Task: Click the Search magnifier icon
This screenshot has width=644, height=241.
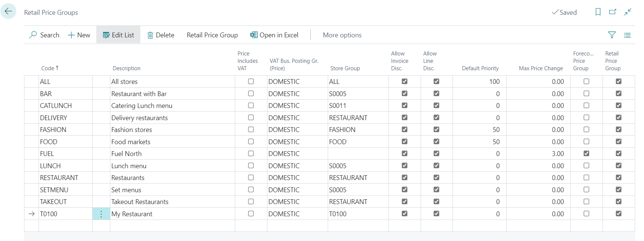Action: point(33,35)
